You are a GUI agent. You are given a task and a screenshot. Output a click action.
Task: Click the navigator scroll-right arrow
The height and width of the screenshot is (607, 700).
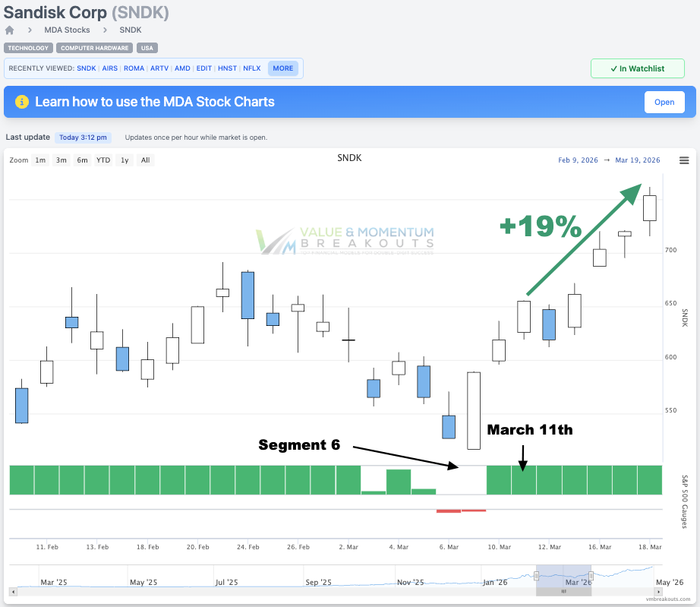pyautogui.click(x=658, y=592)
